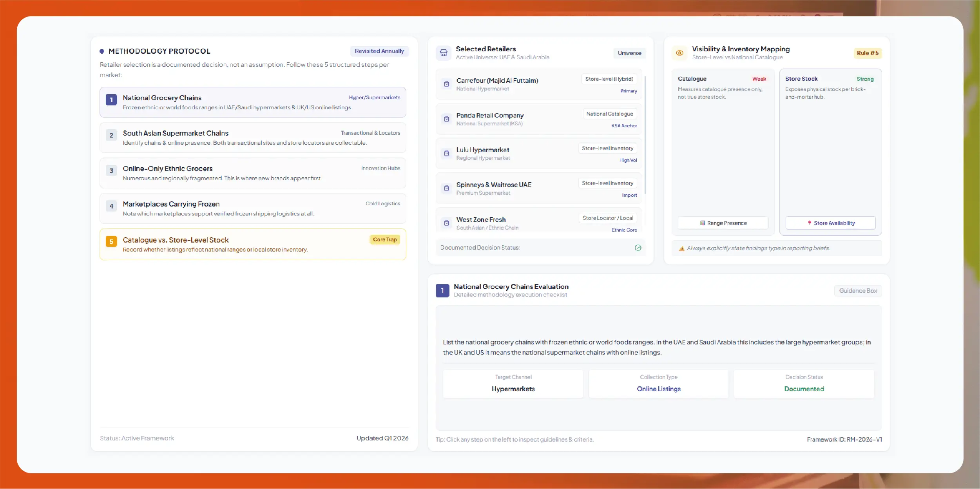Viewport: 980px width, 489px height.
Task: Select the Store Stock card marked Strong
Action: point(830,152)
